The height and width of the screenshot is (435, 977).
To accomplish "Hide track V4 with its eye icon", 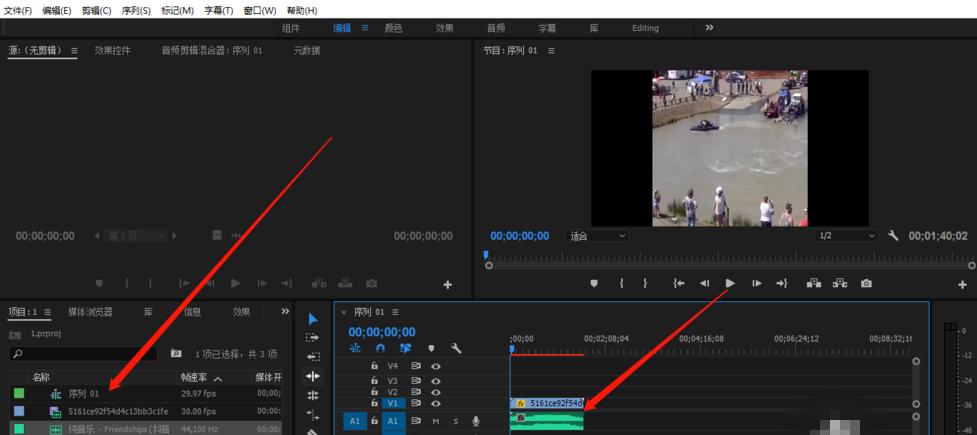I will pyautogui.click(x=436, y=366).
